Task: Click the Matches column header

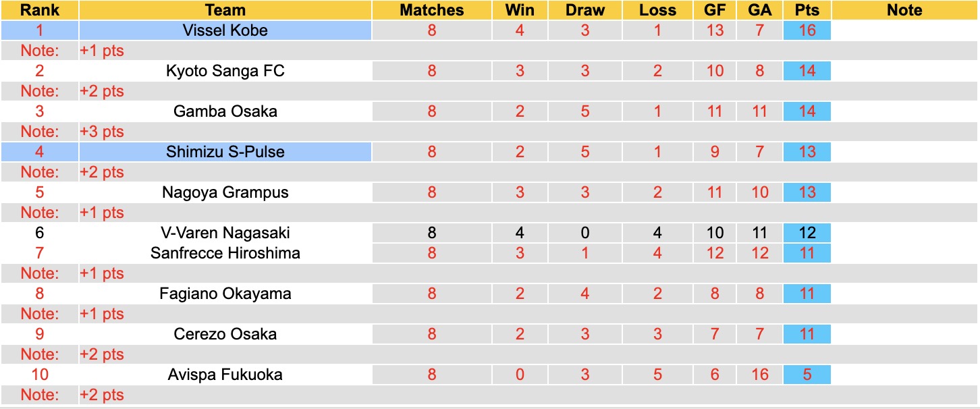Action: pos(432,10)
